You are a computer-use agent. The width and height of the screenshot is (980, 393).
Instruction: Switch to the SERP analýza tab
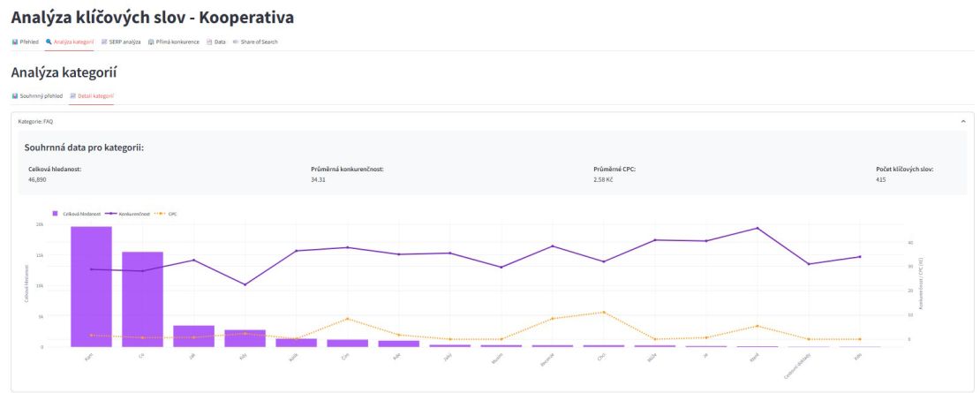(x=121, y=42)
